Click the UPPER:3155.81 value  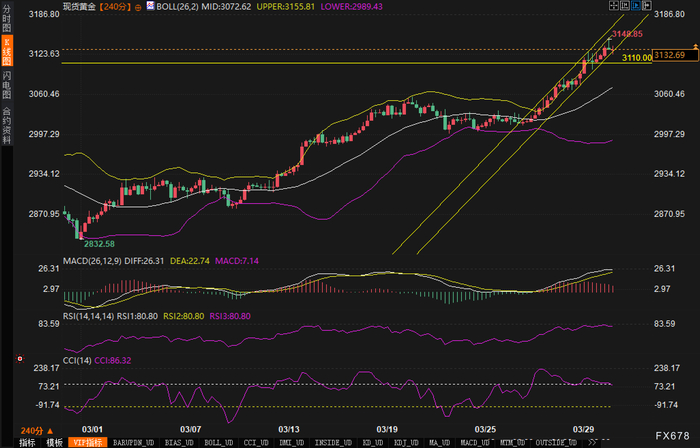(285, 7)
